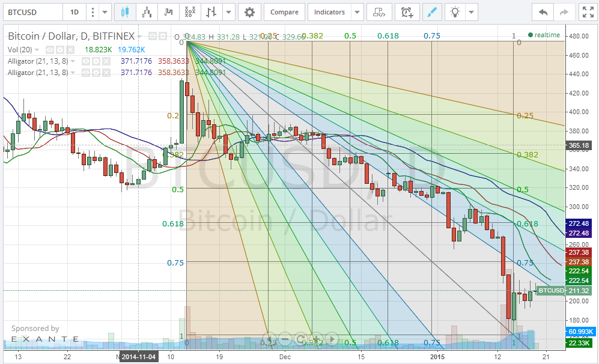Open the Indicators menu
Screen dimensions: 599x364
(329, 12)
